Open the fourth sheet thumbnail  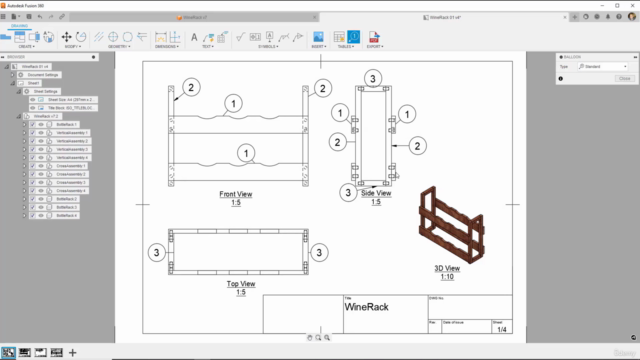click(x=56, y=353)
